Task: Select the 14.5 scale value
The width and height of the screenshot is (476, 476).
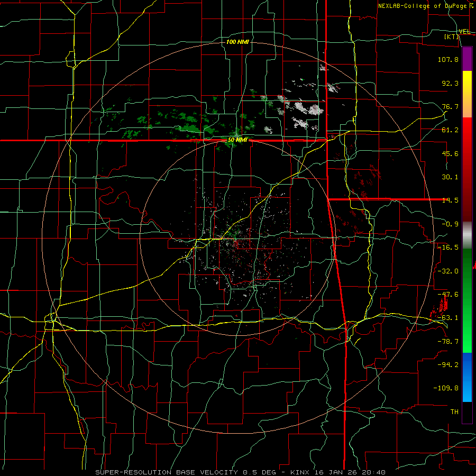Action: [450, 200]
